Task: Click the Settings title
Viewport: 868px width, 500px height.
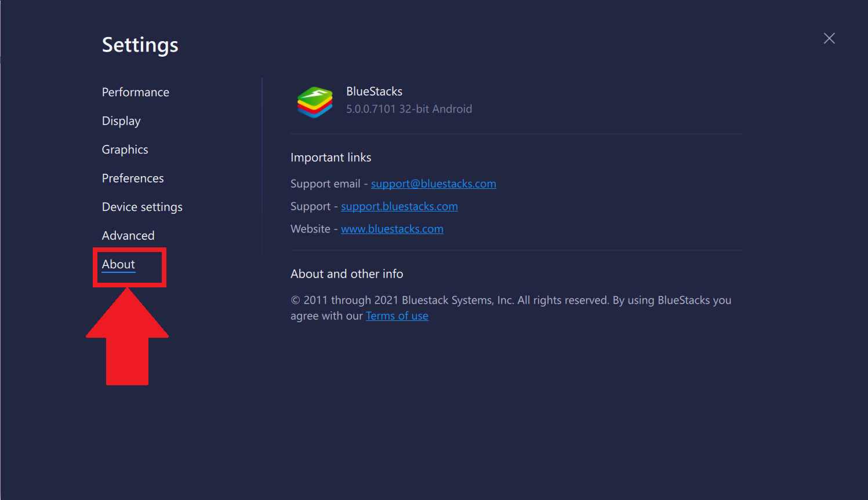Action: pyautogui.click(x=140, y=45)
